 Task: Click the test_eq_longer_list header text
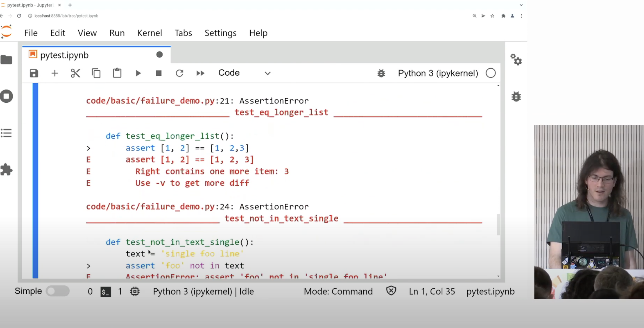[x=281, y=112]
